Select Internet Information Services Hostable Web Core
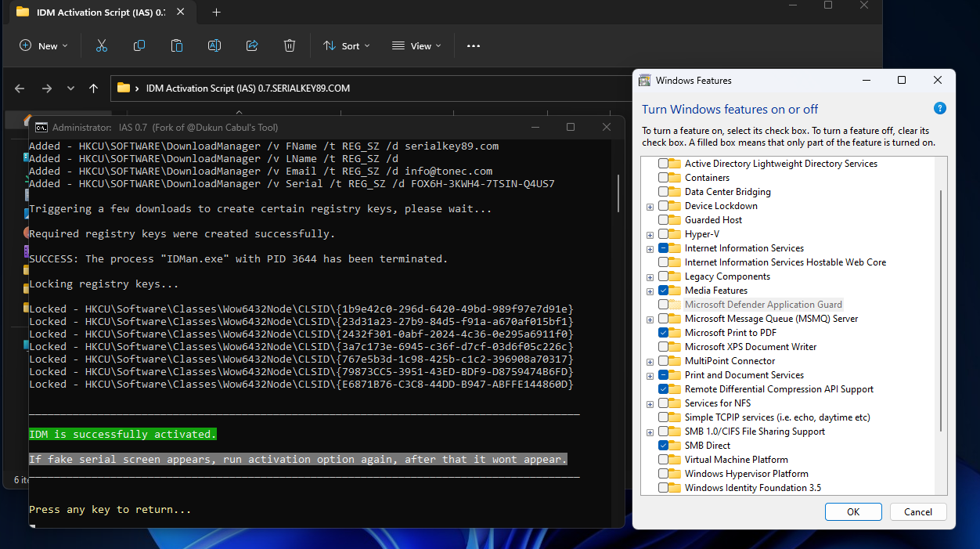Screen dimensions: 980x549 (785, 262)
